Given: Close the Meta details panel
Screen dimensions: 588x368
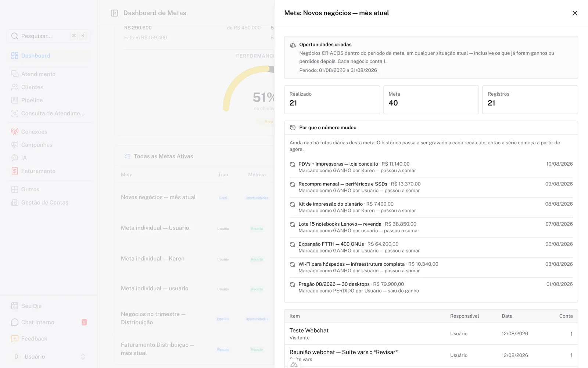Looking at the screenshot, I should [575, 13].
